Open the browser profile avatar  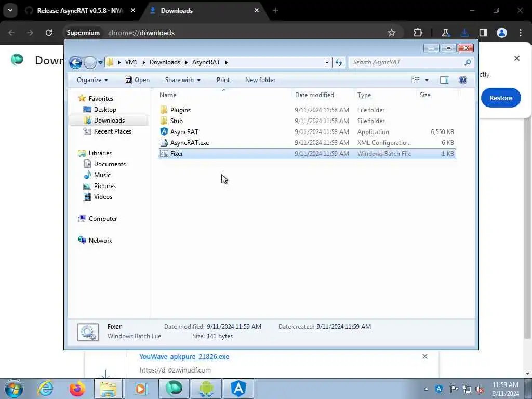point(502,33)
